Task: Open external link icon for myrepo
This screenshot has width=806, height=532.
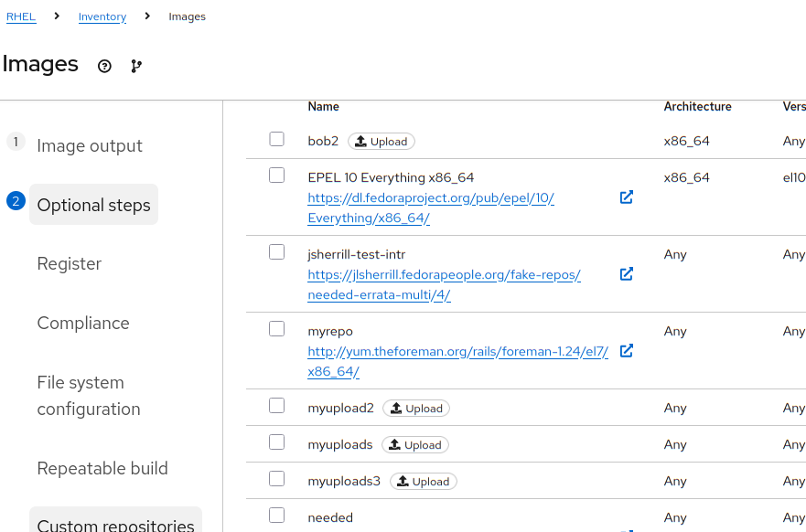Action: pos(627,350)
